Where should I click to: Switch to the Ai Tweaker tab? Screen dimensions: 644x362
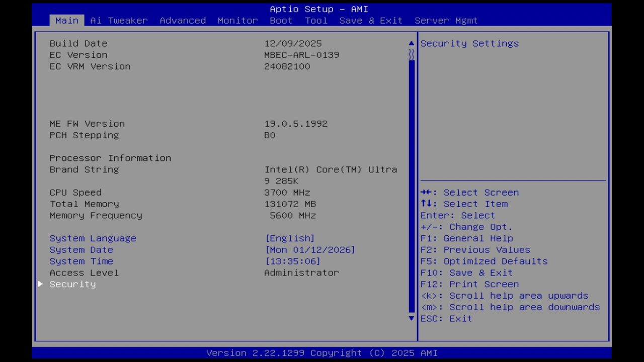pyautogui.click(x=119, y=20)
